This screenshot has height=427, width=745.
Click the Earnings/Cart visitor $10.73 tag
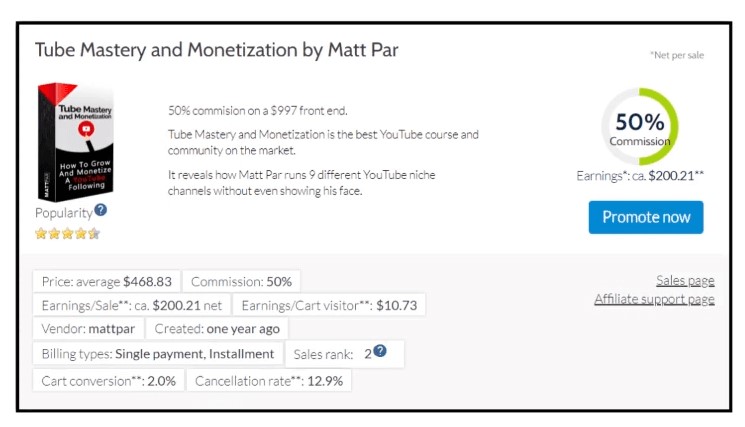tap(329, 305)
